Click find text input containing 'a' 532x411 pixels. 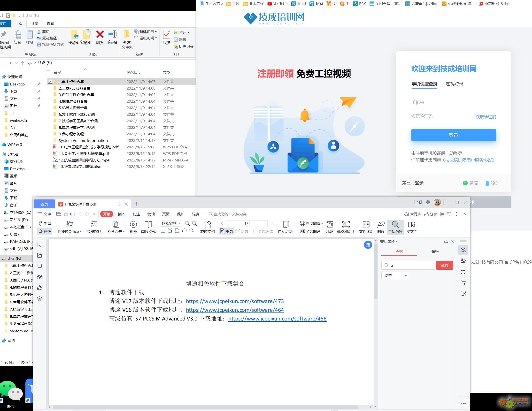pos(408,265)
